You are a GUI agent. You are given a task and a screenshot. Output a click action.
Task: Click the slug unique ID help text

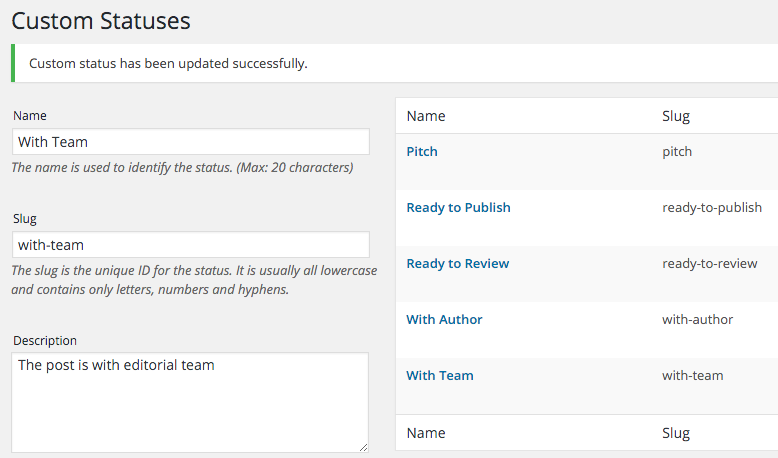click(194, 280)
